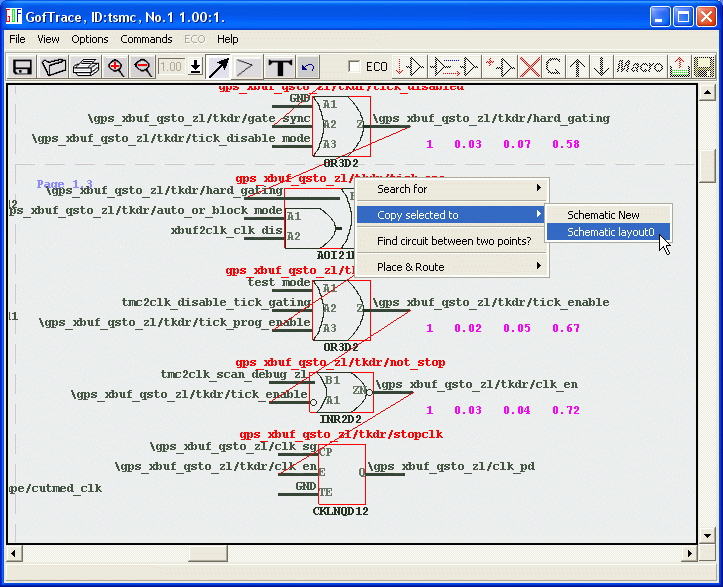Click the red X delete icon

pos(530,67)
